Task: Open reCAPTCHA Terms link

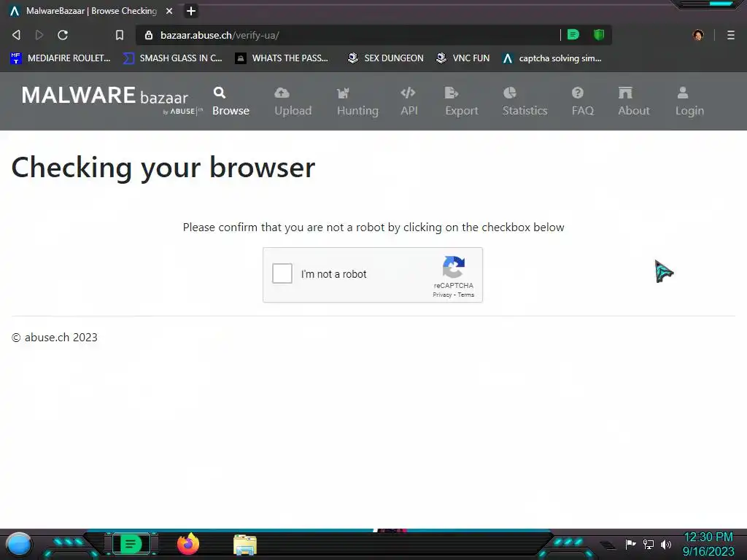Action: (466, 295)
